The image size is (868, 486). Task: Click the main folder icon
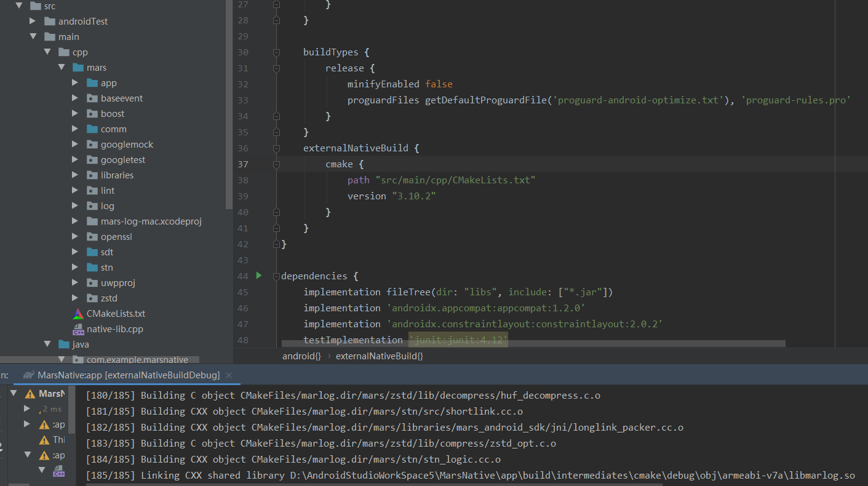point(50,37)
